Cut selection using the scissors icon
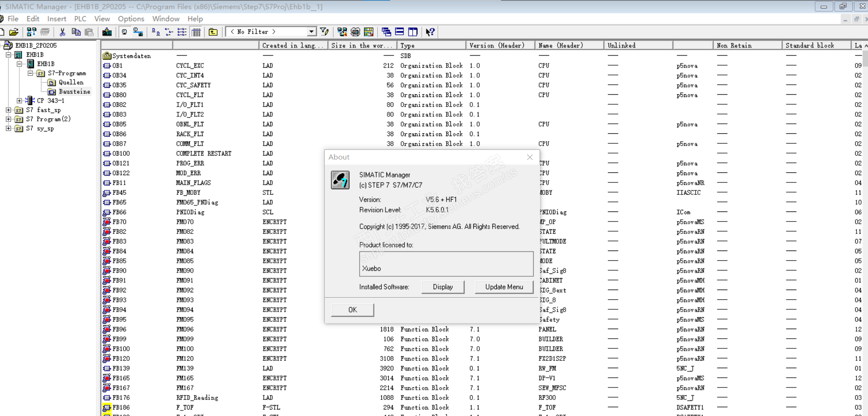The height and width of the screenshot is (416, 868). point(63,32)
